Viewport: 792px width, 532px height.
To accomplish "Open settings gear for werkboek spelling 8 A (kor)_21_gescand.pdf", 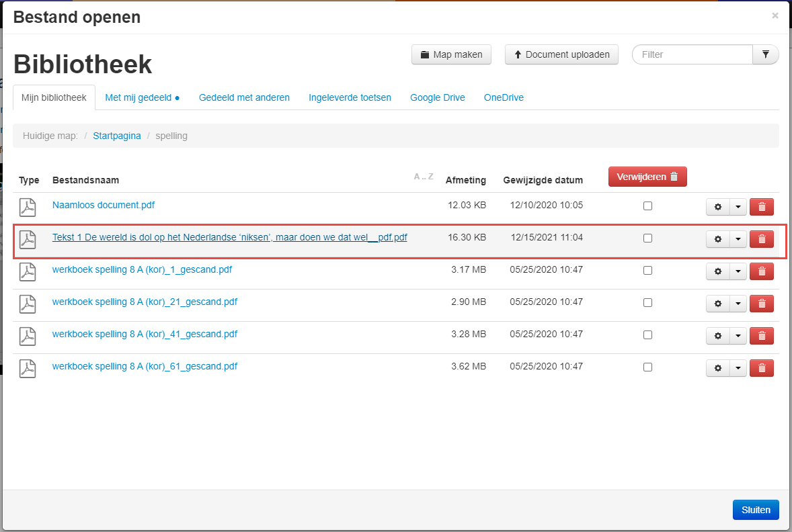I will click(718, 304).
